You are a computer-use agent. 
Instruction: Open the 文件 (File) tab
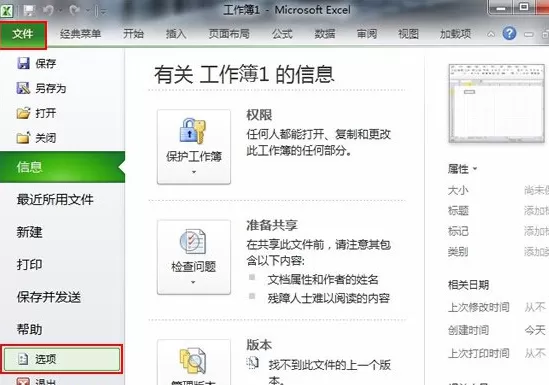(23, 34)
